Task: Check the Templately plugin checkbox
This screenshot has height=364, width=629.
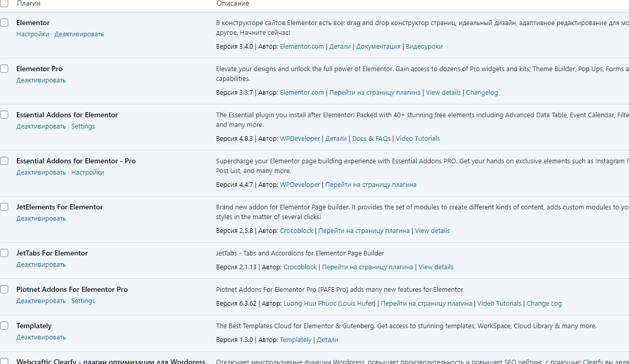Action: [4, 326]
